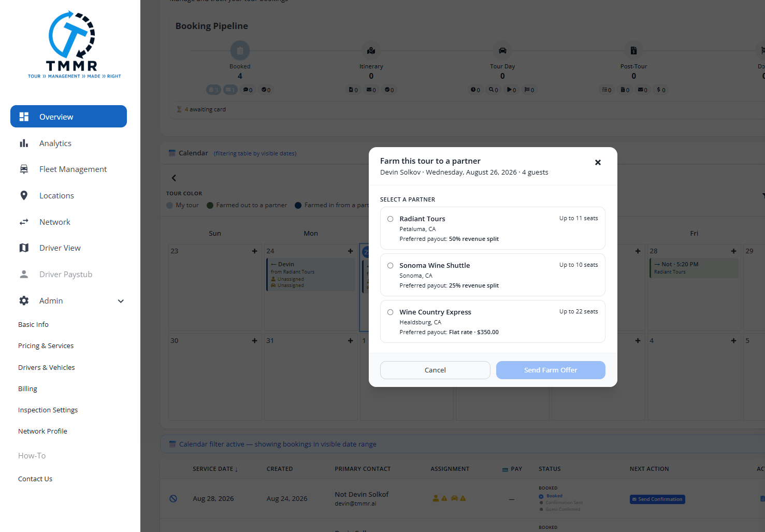Viewport: 765px width, 532px height.
Task: Click the Farmed out to a partner swatch
Action: 210,205
